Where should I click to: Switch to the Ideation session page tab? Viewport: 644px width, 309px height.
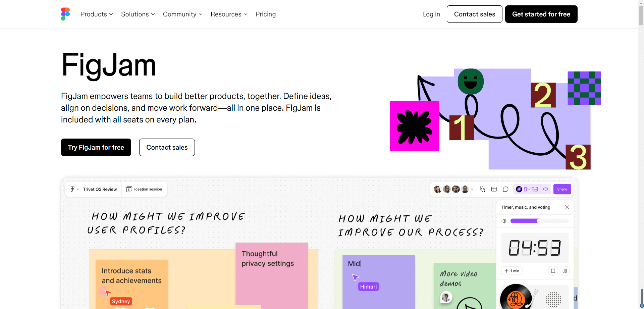click(144, 189)
